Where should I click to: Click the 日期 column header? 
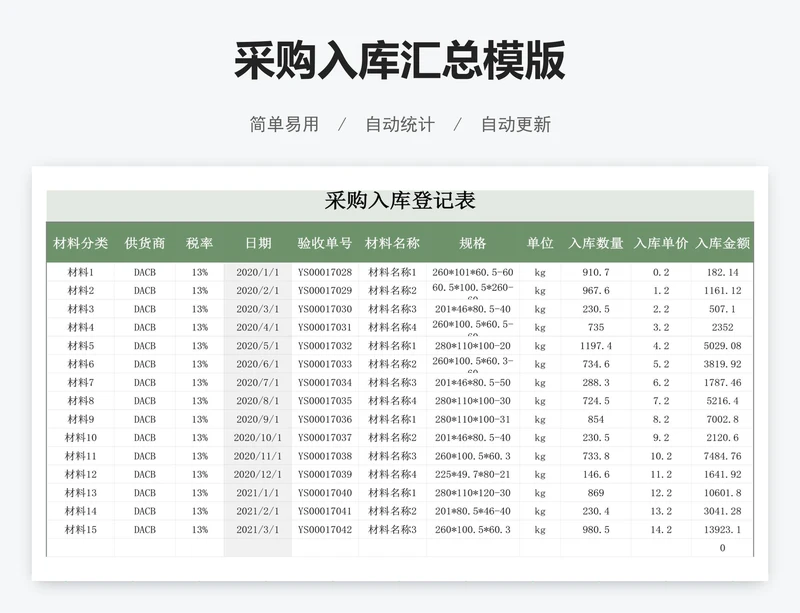pyautogui.click(x=258, y=243)
